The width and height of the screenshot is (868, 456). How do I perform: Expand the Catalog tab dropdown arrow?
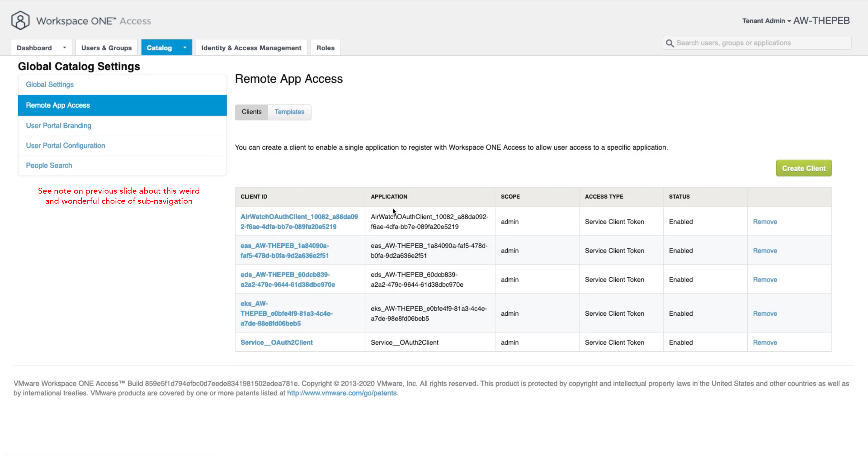pyautogui.click(x=185, y=48)
